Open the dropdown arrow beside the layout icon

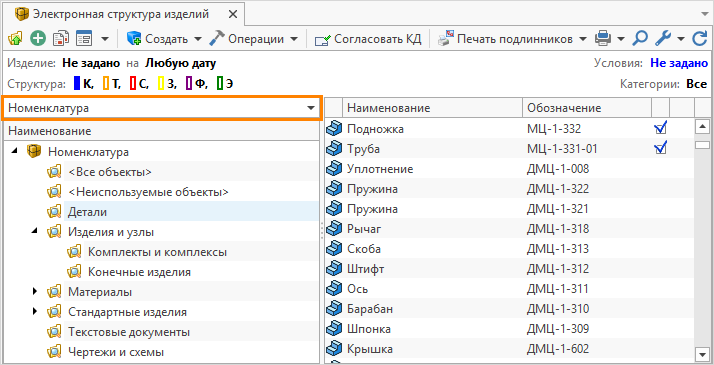point(105,39)
